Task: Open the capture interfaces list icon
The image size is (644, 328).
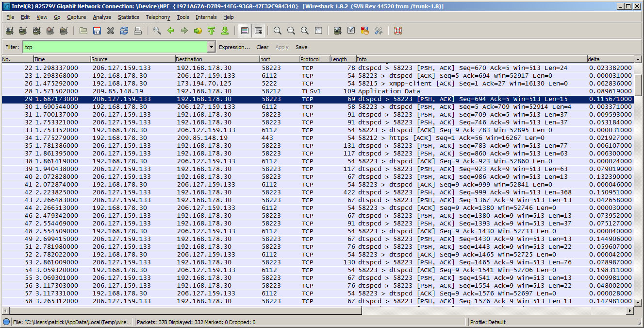Action: [x=9, y=31]
